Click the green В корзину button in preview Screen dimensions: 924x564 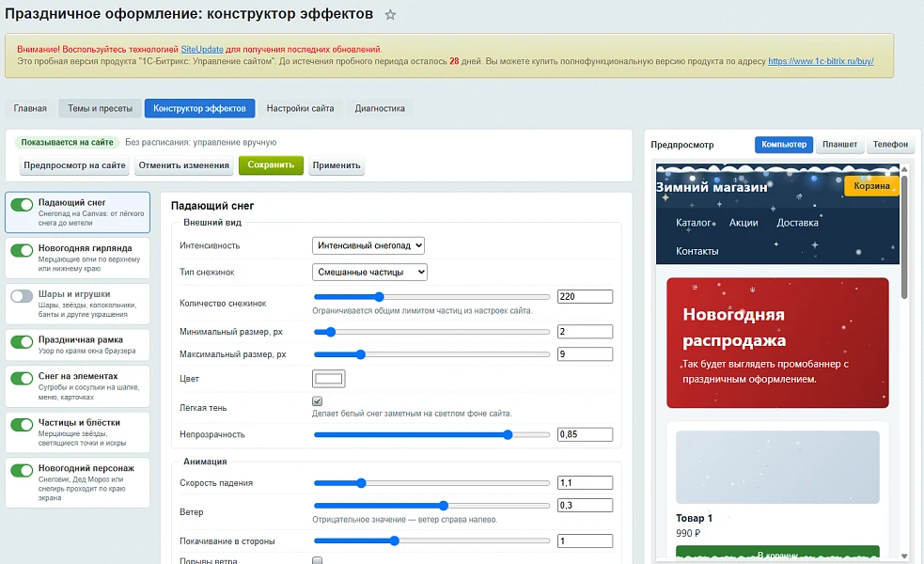coord(778,552)
